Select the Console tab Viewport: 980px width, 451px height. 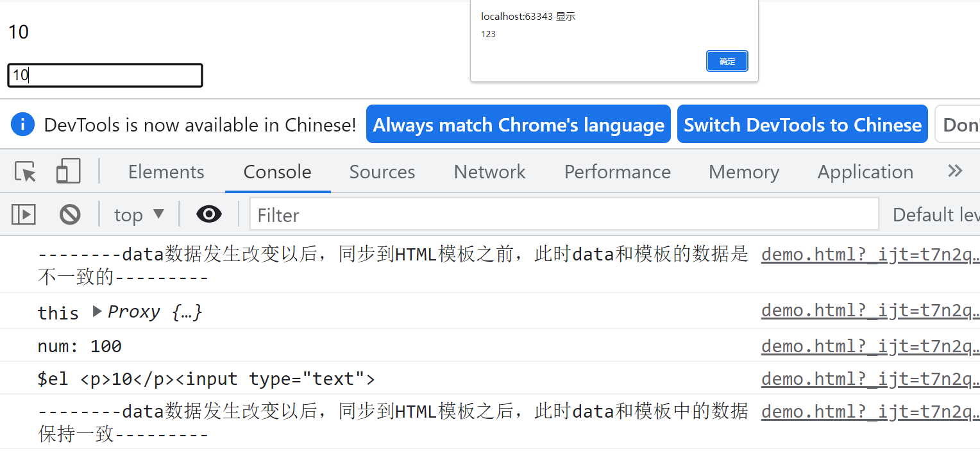click(x=278, y=172)
